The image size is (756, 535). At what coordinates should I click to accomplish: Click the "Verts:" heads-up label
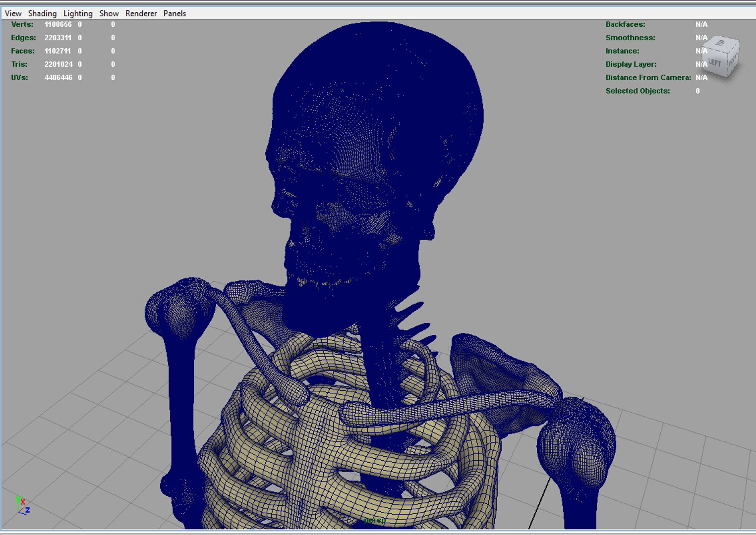(x=22, y=24)
